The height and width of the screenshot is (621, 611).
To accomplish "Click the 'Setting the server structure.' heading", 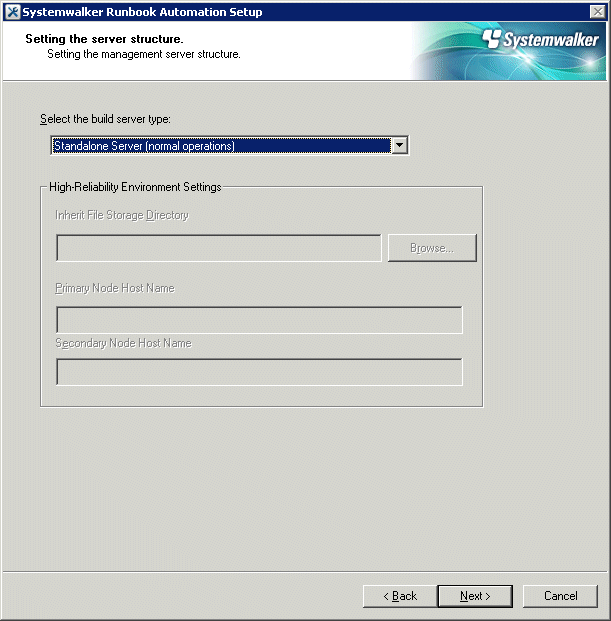I will (x=104, y=39).
